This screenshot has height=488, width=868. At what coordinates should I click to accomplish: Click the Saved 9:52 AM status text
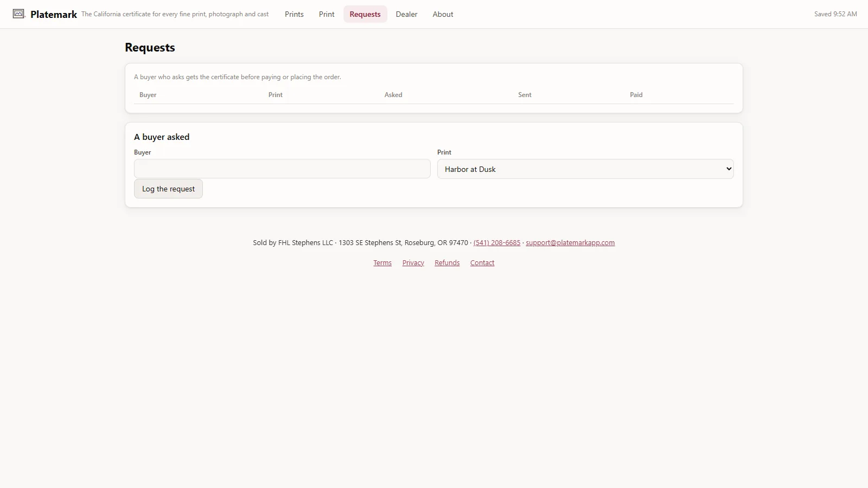[835, 14]
